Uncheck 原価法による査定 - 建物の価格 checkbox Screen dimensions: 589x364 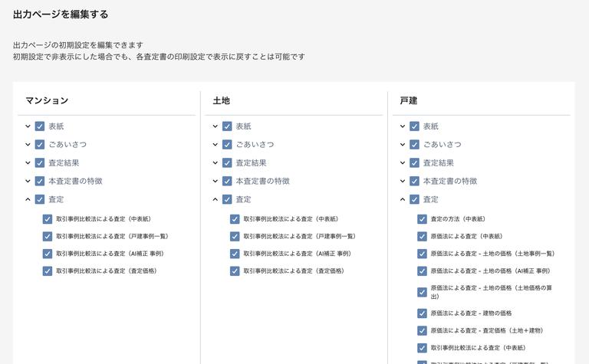[422, 313]
